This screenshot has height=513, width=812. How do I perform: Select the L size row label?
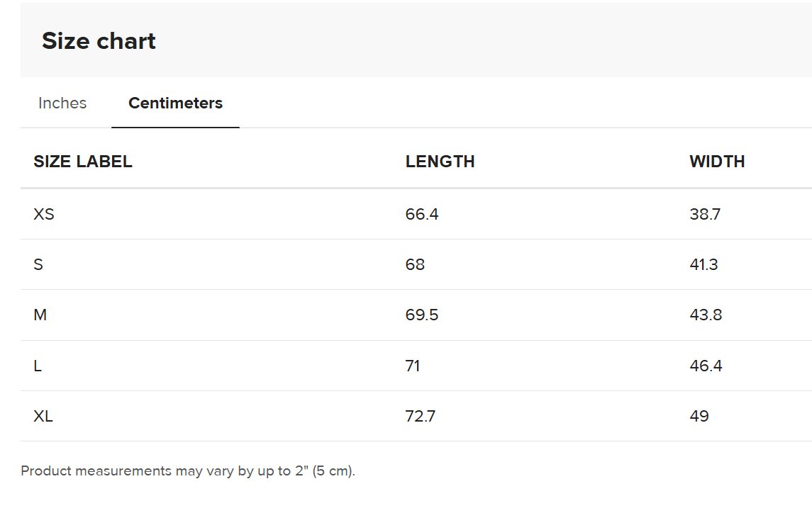coord(38,366)
